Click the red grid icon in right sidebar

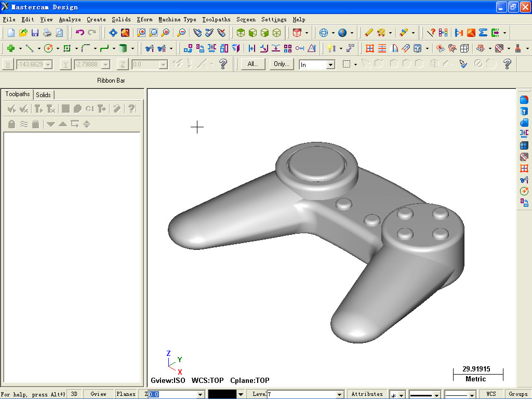[x=524, y=168]
